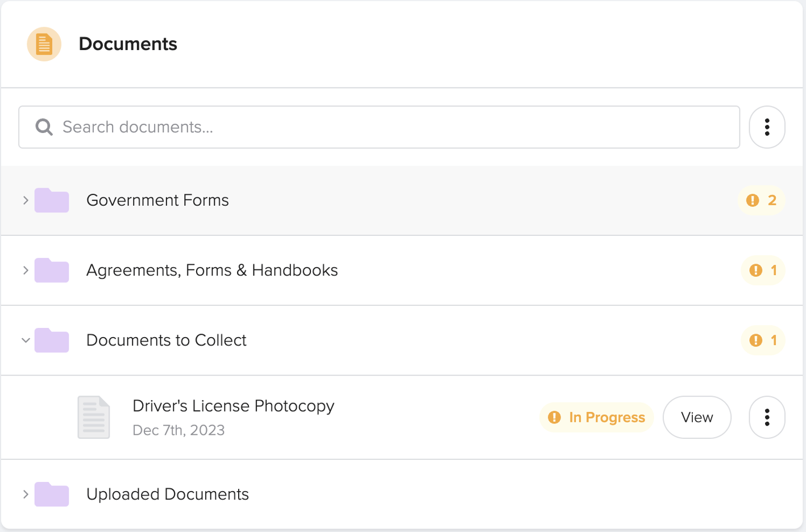Click the warning icon on Government Forms

coord(753,200)
